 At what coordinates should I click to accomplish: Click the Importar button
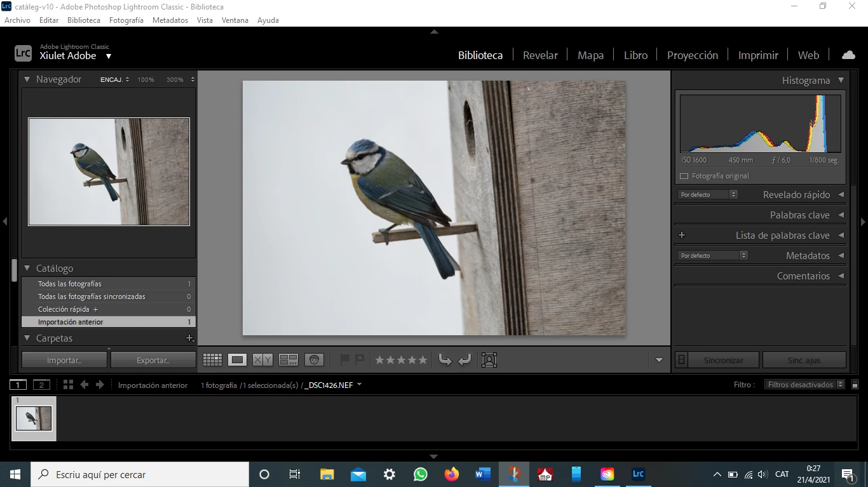[x=64, y=360]
